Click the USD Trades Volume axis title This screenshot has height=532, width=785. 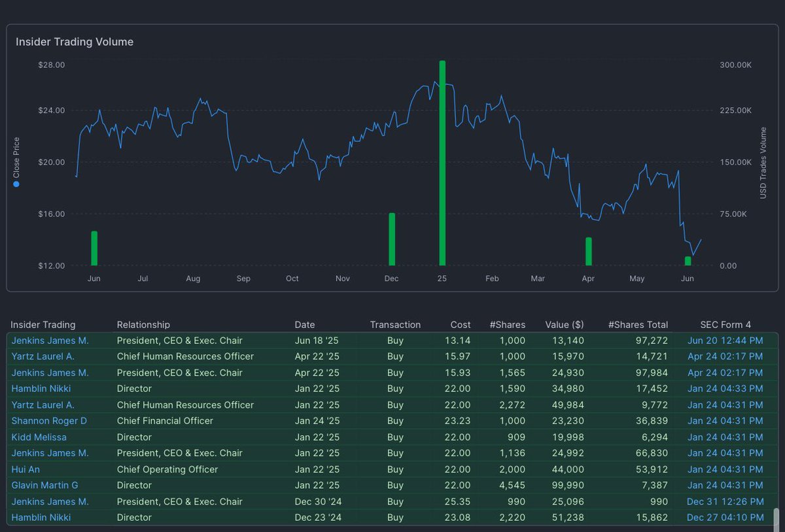[x=763, y=163]
